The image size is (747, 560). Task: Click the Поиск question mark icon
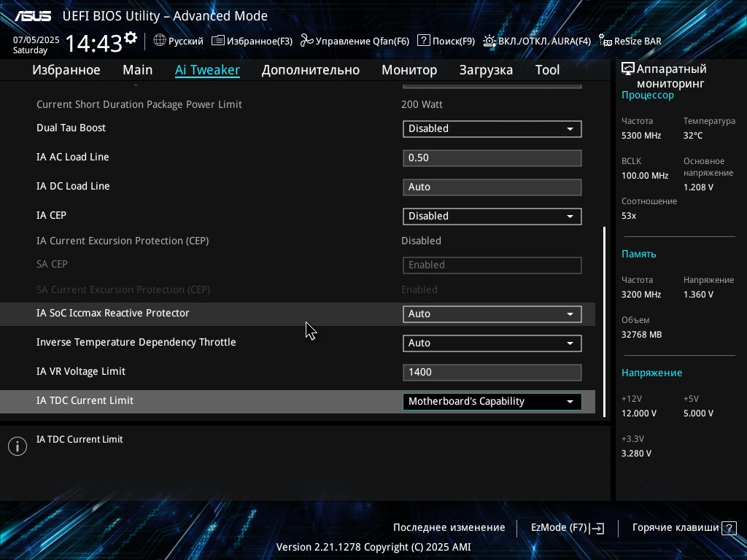tap(424, 41)
